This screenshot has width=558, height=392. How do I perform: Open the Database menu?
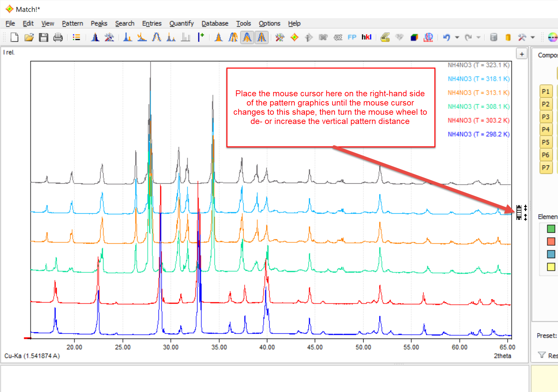click(x=215, y=23)
